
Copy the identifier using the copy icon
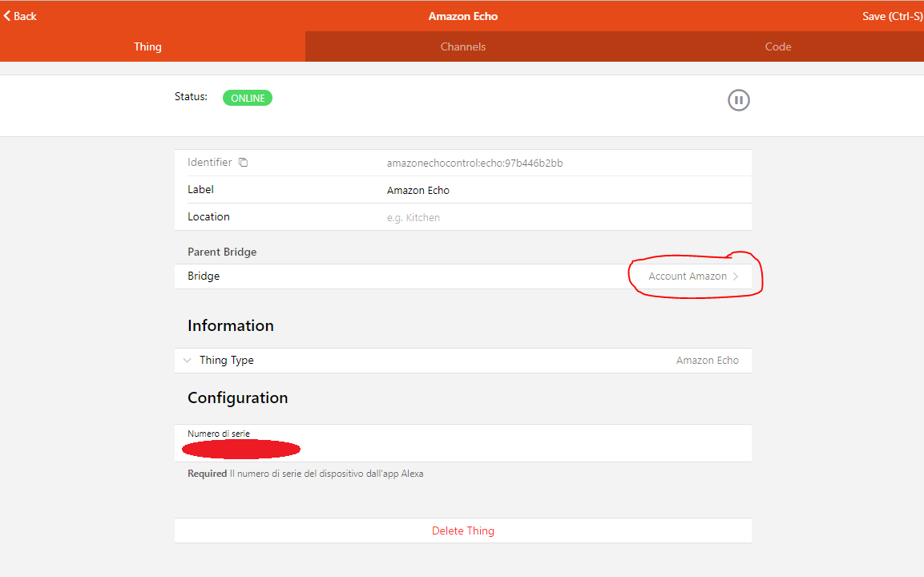tap(244, 163)
